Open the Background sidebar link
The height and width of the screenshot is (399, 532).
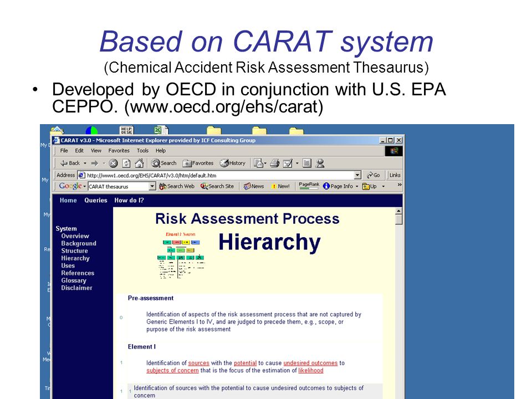(x=79, y=244)
